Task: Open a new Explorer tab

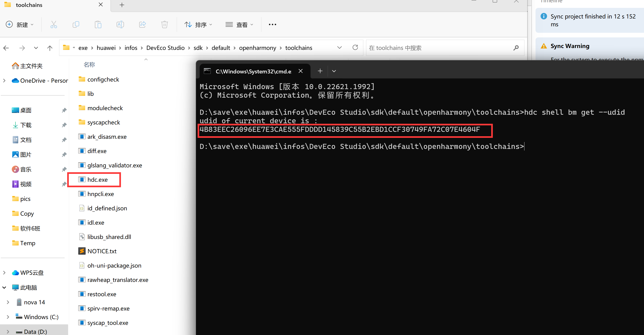Action: click(x=122, y=5)
